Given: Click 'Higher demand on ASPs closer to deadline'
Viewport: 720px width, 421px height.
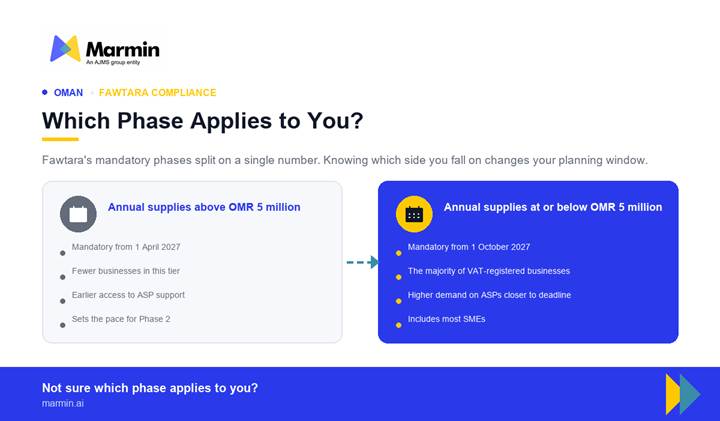Looking at the screenshot, I should point(489,295).
